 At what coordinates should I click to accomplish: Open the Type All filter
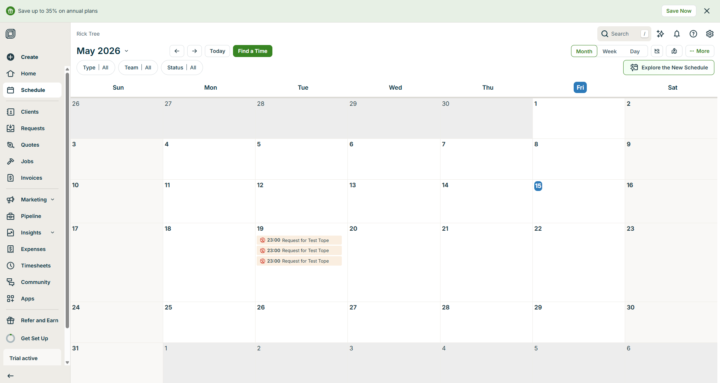tap(96, 68)
